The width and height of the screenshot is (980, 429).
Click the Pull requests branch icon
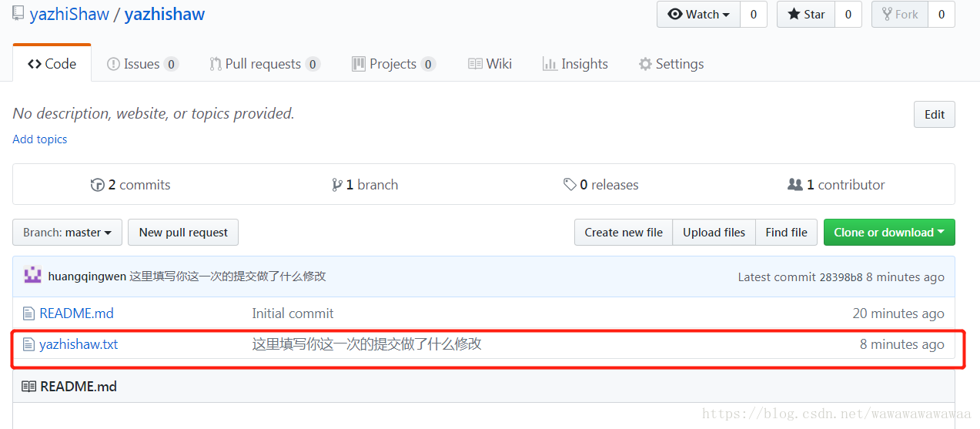[216, 64]
